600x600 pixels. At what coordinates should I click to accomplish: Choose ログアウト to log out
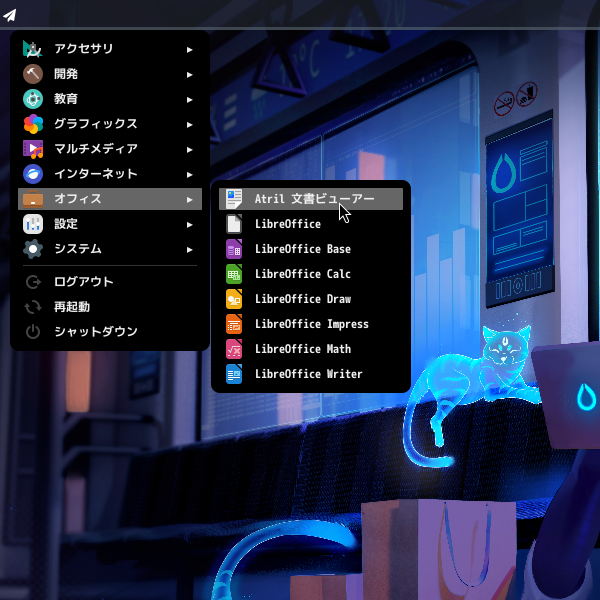click(x=110, y=282)
